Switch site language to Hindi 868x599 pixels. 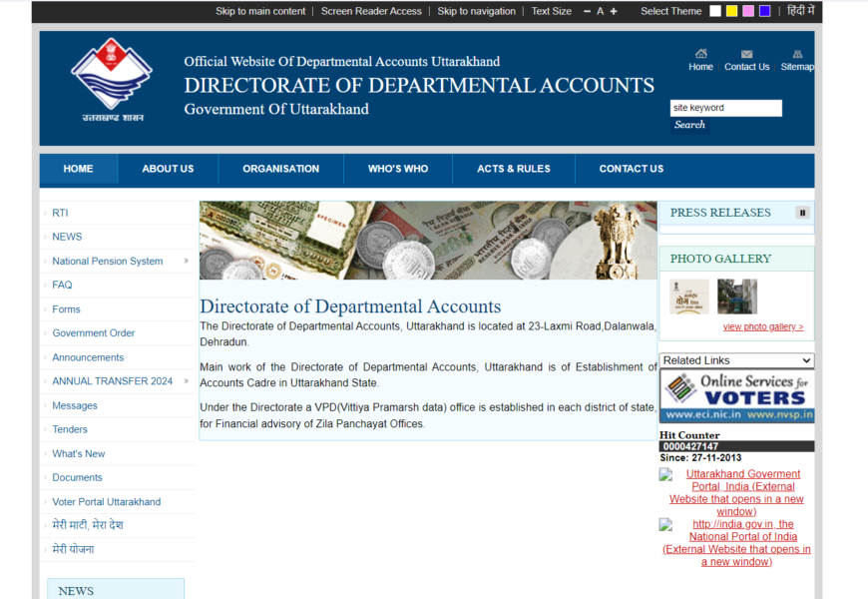(800, 11)
